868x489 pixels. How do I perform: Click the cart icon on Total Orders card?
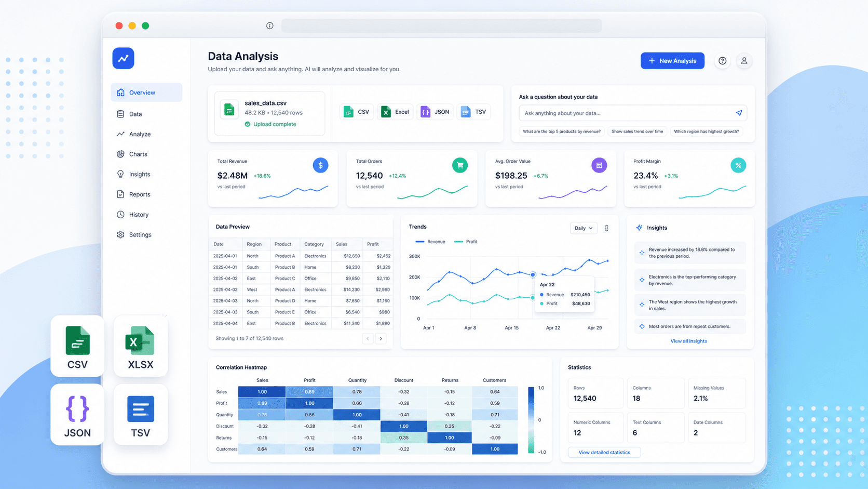[459, 165]
